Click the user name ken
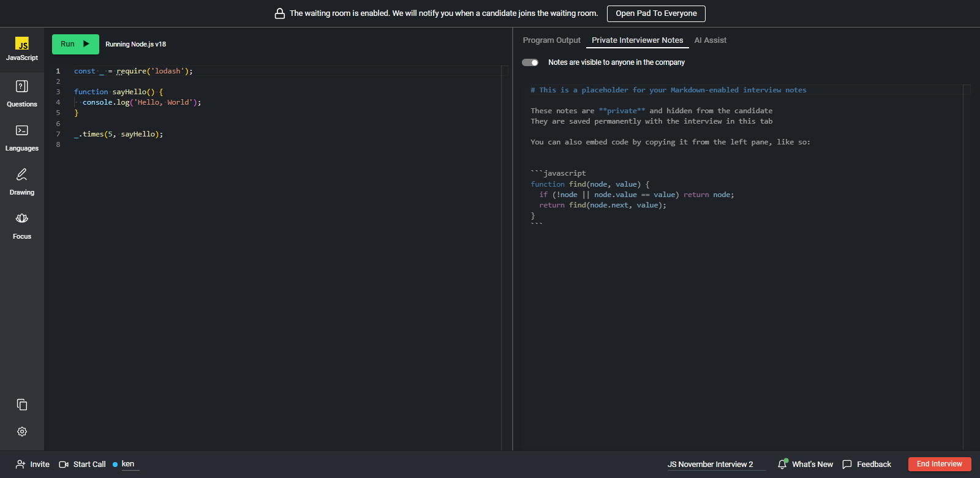 tap(127, 464)
